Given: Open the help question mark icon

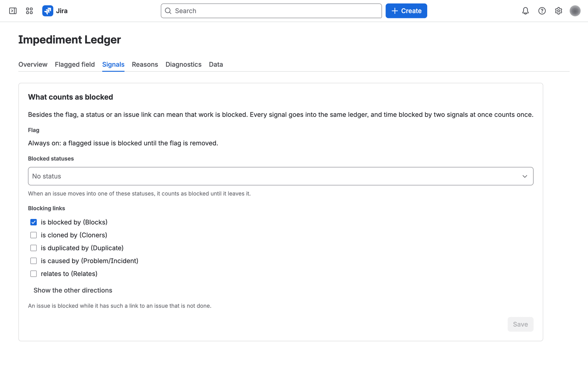Looking at the screenshot, I should coord(542,11).
